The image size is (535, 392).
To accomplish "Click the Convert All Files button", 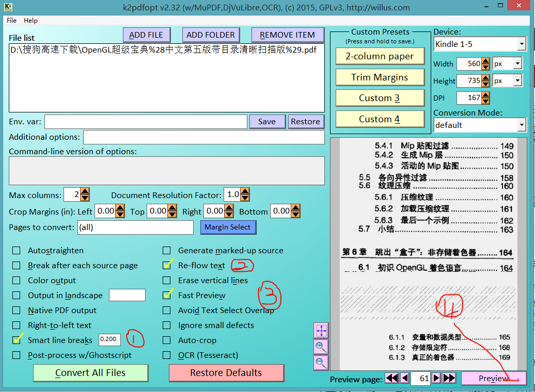I will tap(90, 373).
